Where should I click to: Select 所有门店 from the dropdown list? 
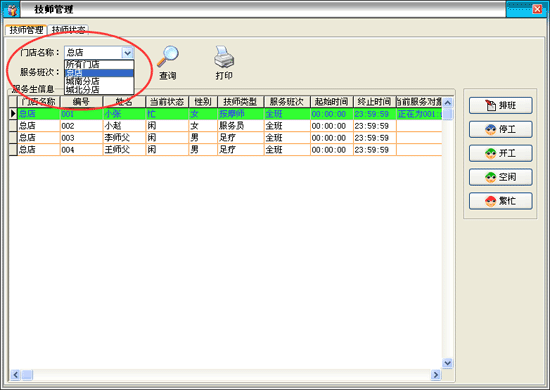coord(99,65)
